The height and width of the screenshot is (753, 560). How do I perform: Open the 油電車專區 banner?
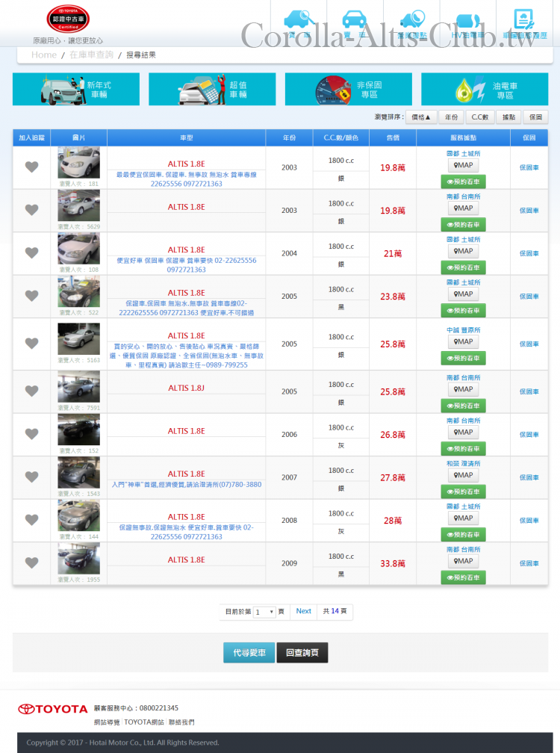485,90
